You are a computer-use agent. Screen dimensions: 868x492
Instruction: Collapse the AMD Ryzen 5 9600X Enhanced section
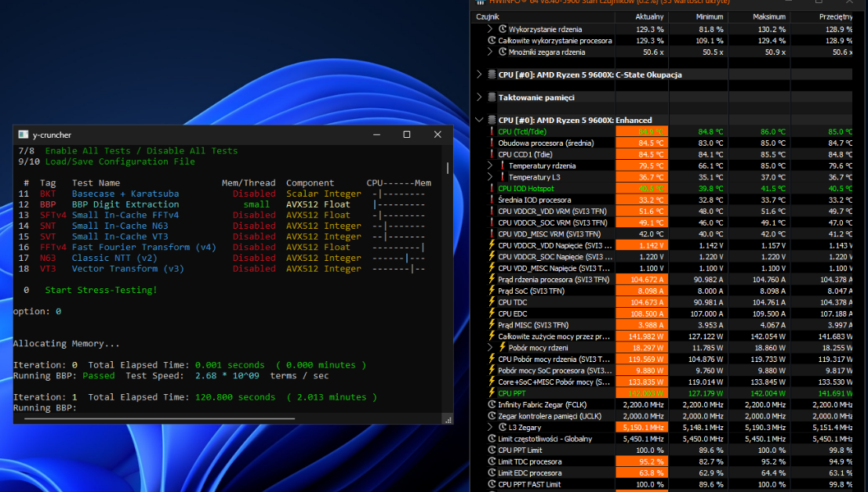(480, 120)
